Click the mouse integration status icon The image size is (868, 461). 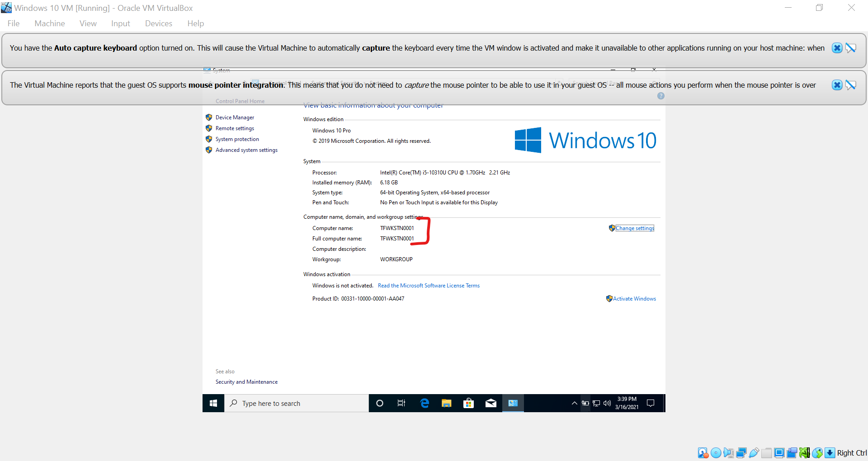point(817,453)
